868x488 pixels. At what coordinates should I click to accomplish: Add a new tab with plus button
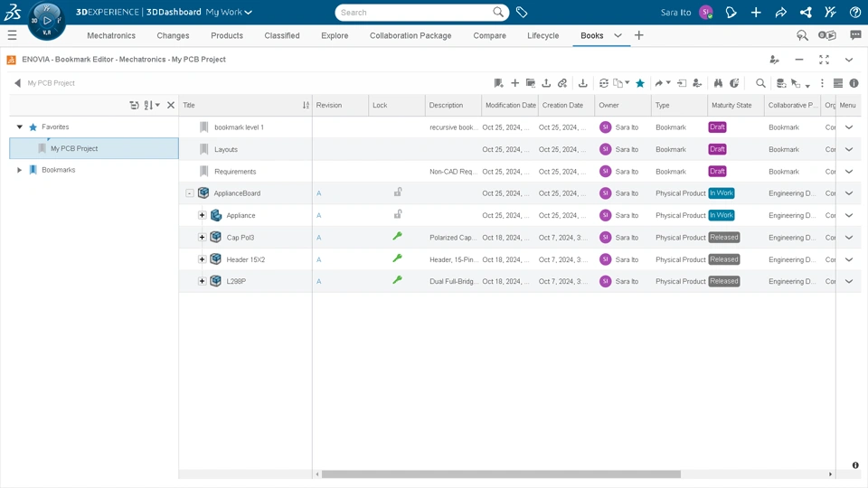[639, 35]
